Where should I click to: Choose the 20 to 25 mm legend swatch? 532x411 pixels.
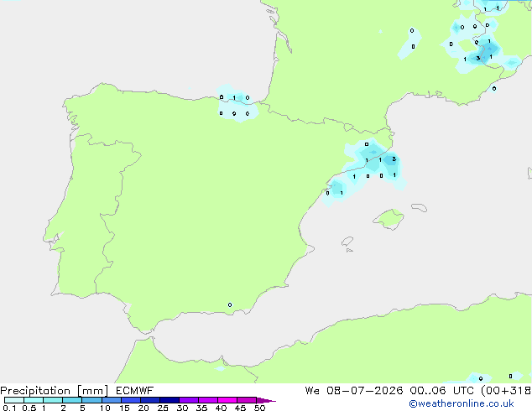(150, 400)
